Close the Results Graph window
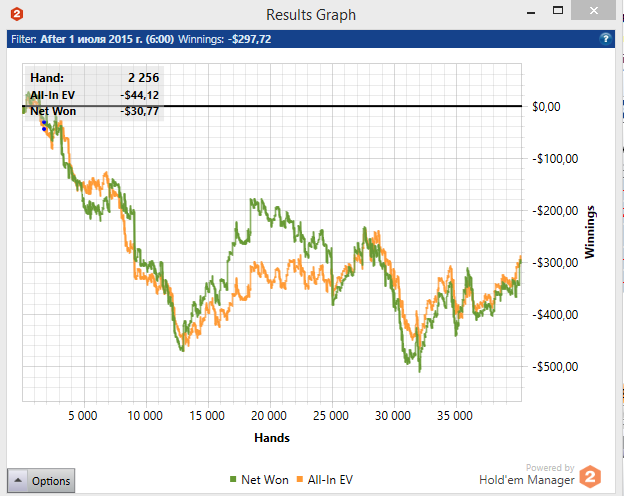The image size is (624, 496). click(593, 10)
